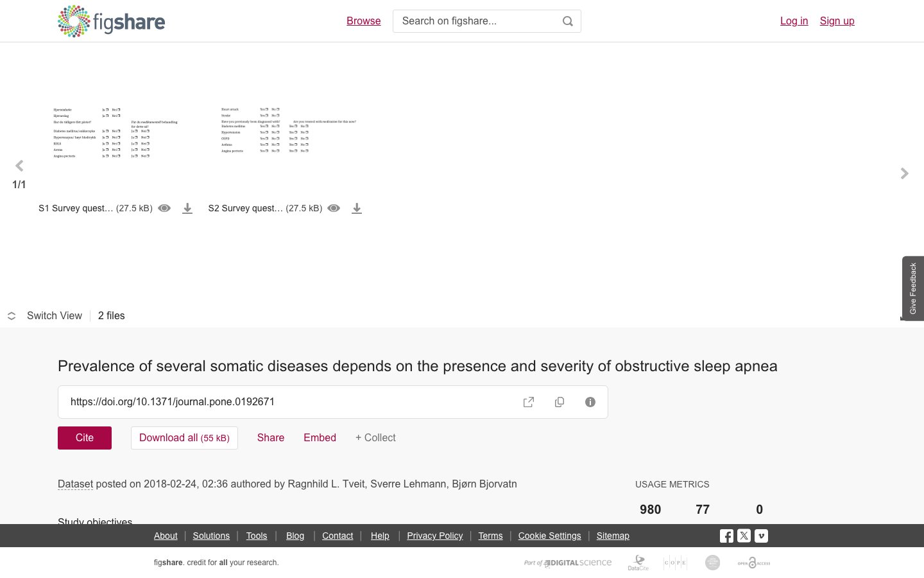924x578 pixels.
Task: Open the Browse menu link
Action: pyautogui.click(x=364, y=21)
